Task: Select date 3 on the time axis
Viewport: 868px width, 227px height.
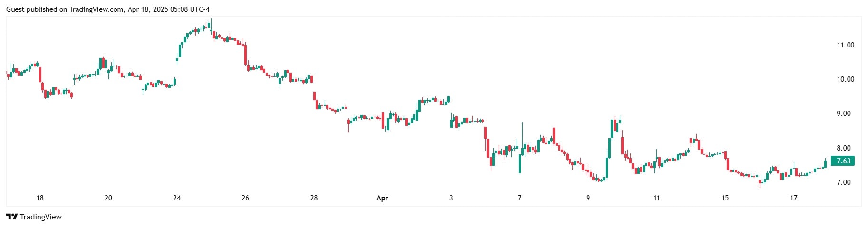Action: click(x=451, y=198)
